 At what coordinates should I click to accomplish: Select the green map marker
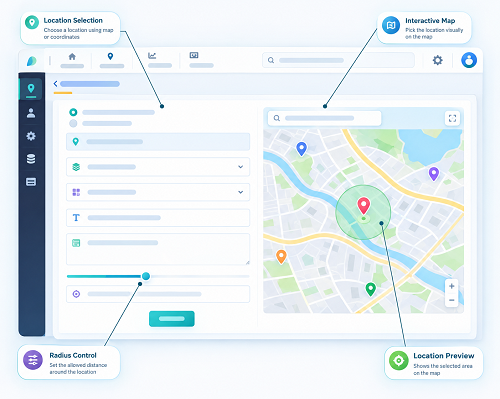(x=371, y=289)
